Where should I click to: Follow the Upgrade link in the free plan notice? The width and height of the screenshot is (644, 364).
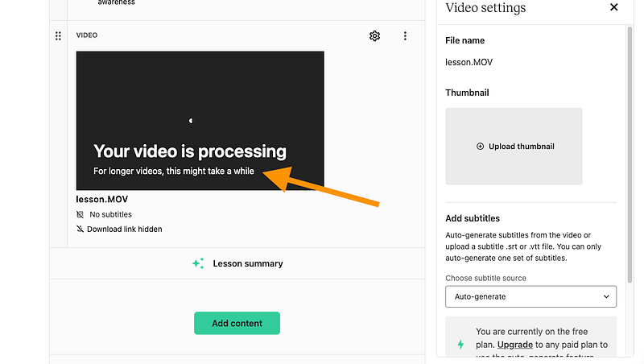click(x=514, y=345)
